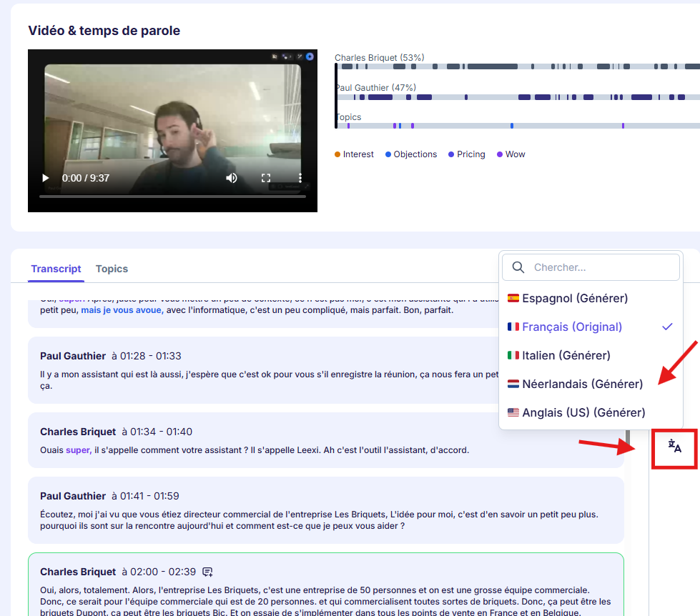Enter fullscreen video mode
The width and height of the screenshot is (700, 616).
coord(265,178)
